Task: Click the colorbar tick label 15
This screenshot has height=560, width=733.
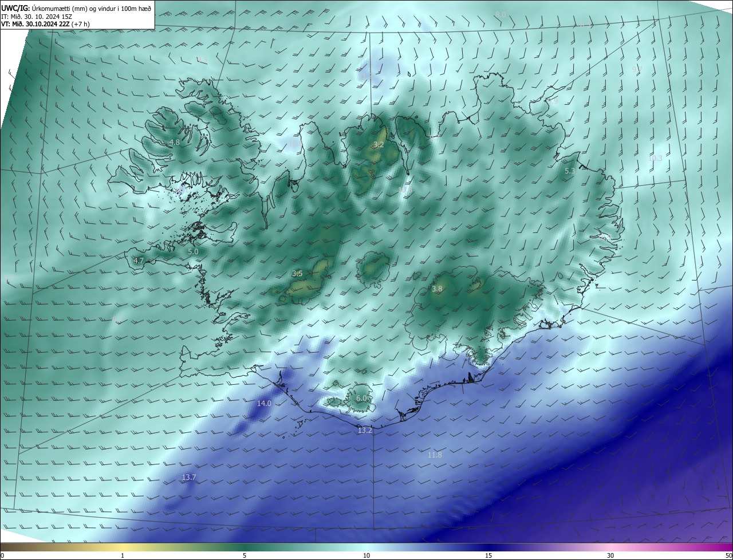Action: click(488, 555)
